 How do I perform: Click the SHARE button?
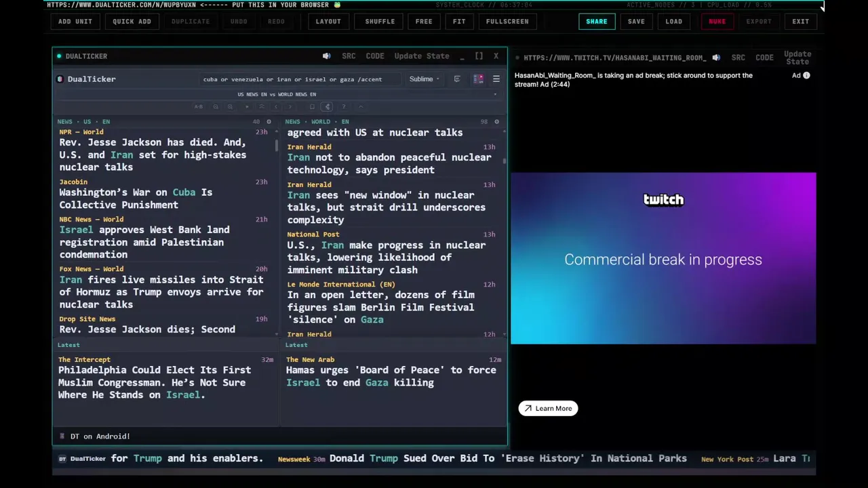(x=597, y=21)
